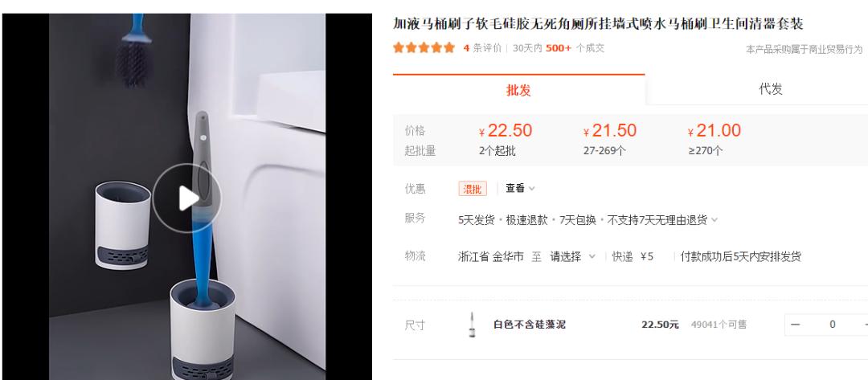Click 白色不含硅藻泥 option label
The width and height of the screenshot is (868, 380).
[x=529, y=325]
